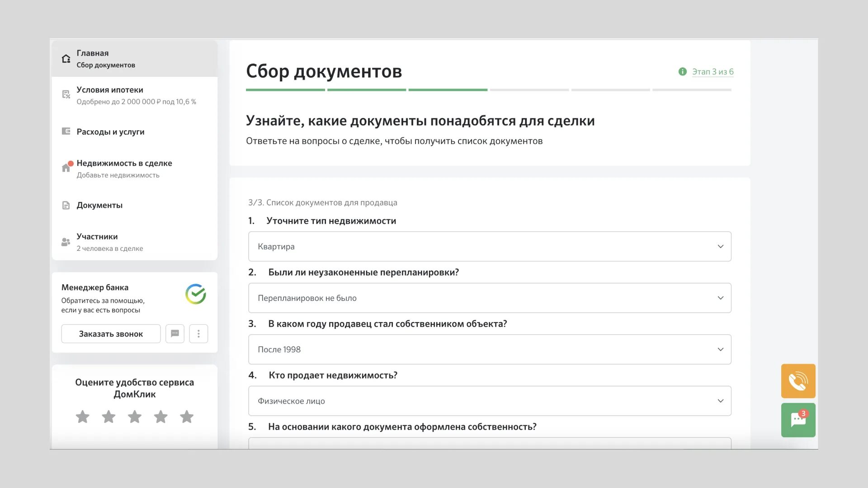Click 2 человека в сделке text
This screenshot has width=868, height=488.
(110, 249)
